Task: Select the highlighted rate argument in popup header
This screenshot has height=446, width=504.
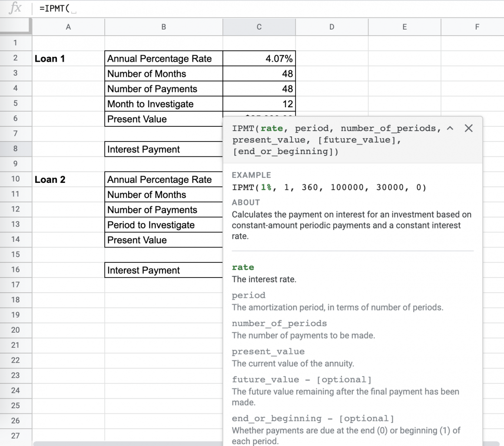Action: (x=271, y=128)
